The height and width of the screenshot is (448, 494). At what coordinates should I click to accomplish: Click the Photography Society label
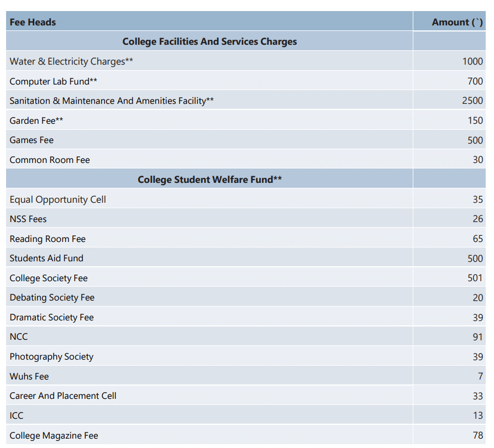pos(51,356)
